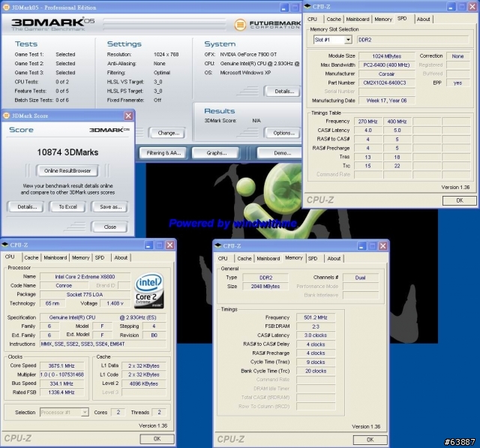Click CPU-Z title icon in CPU window
480x448 pixels.
point(4,245)
